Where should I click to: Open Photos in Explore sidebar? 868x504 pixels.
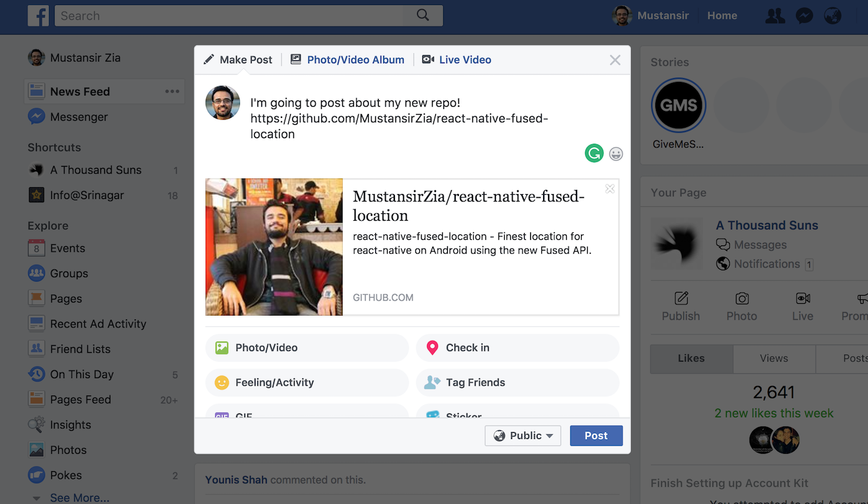(x=57, y=450)
